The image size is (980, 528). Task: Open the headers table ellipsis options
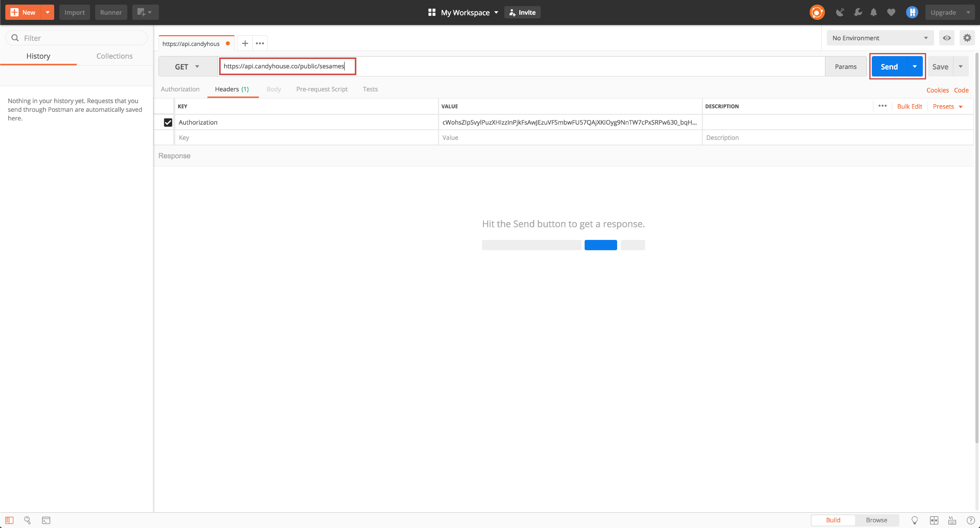pyautogui.click(x=882, y=106)
